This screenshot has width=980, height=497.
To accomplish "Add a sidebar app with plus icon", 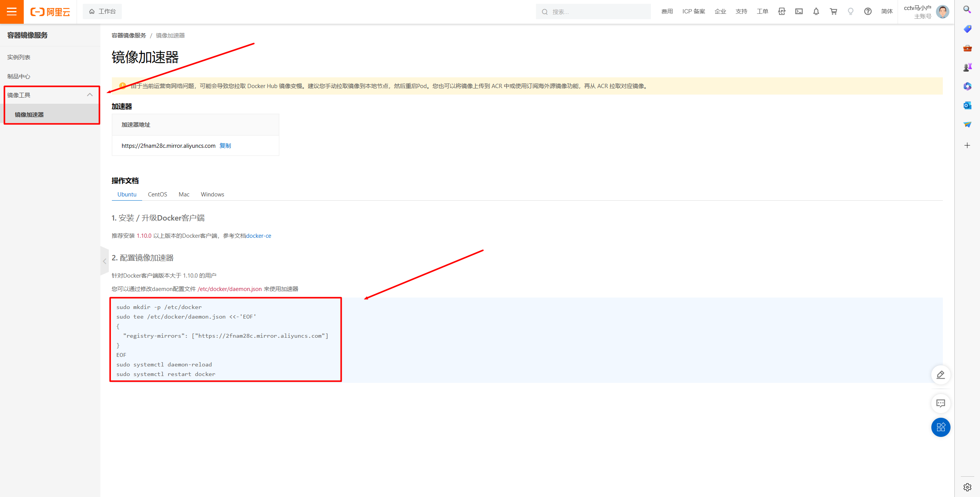I will pos(967,145).
